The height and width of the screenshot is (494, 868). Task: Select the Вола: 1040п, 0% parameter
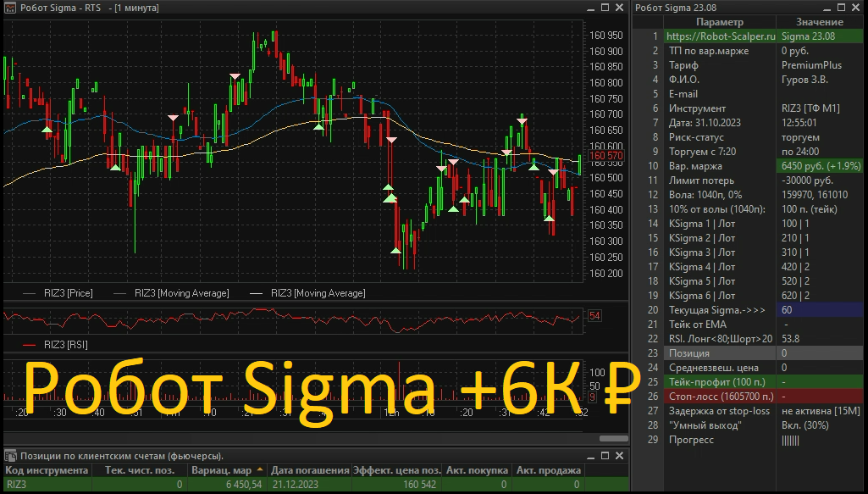point(720,195)
